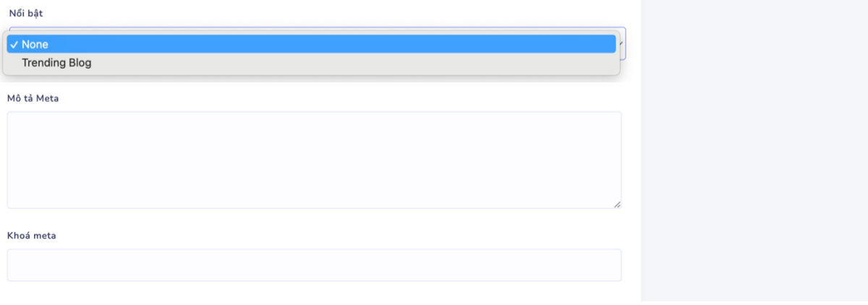Viewport: 868px width, 305px height.
Task: Set Nổi bật to Trending Blog
Action: point(56,63)
